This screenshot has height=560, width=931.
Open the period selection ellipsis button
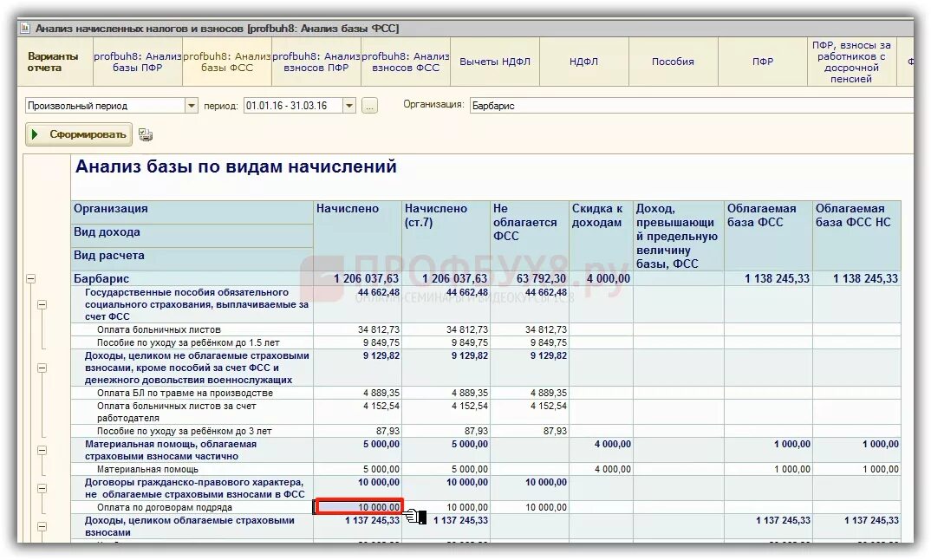(x=369, y=106)
